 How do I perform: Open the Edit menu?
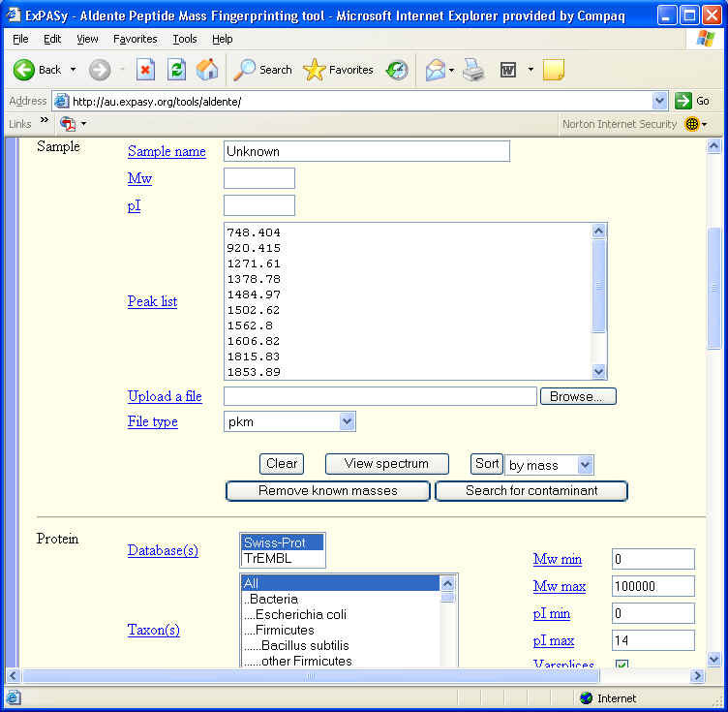[x=52, y=39]
